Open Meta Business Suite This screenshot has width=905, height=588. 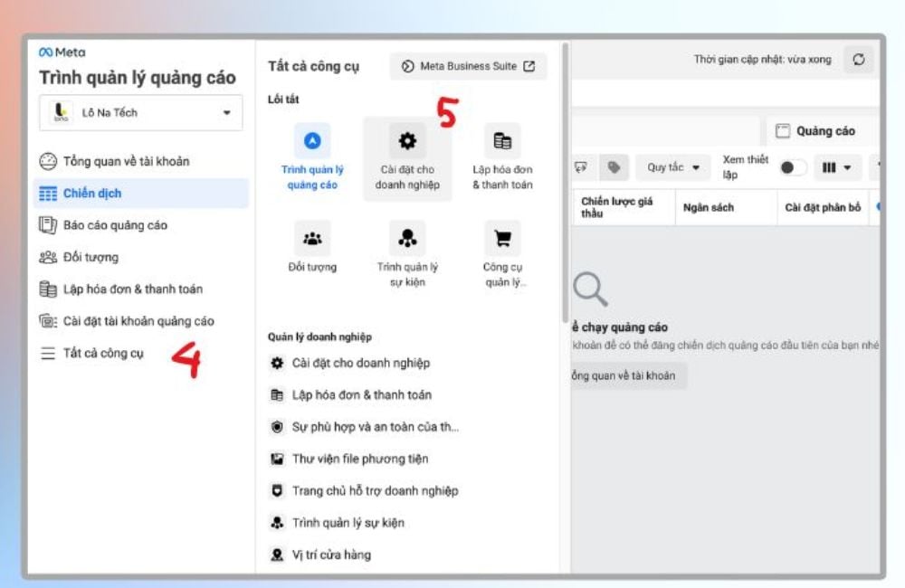pyautogui.click(x=468, y=66)
